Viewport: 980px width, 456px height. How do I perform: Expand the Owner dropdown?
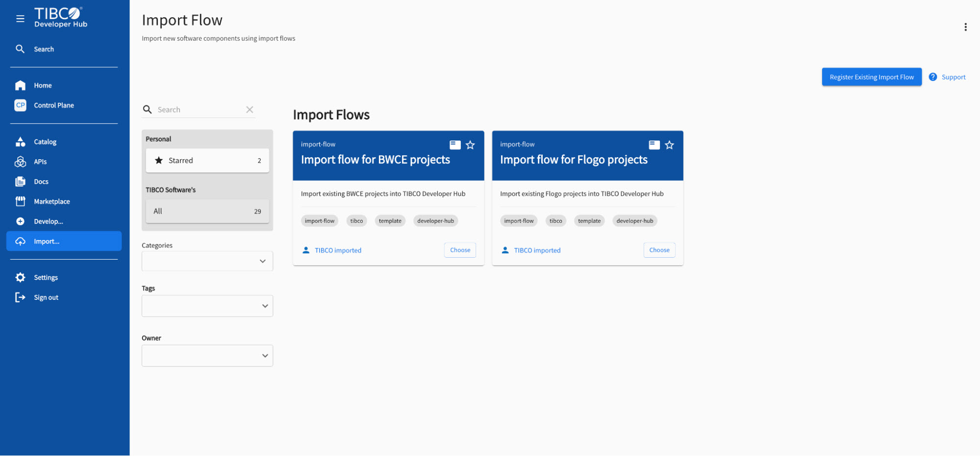click(x=207, y=356)
